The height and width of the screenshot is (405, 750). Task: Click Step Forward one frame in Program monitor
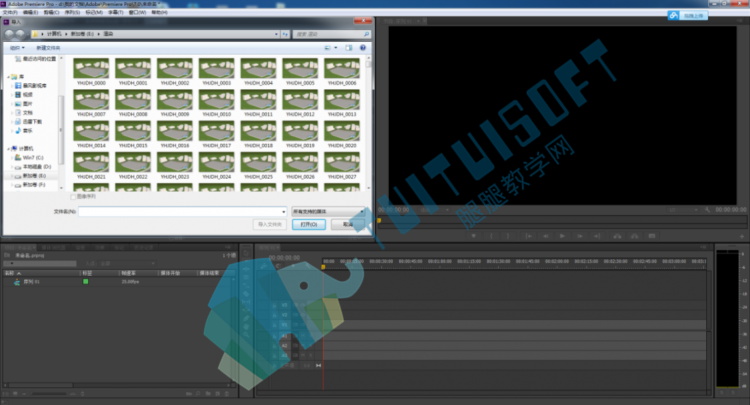(579, 236)
